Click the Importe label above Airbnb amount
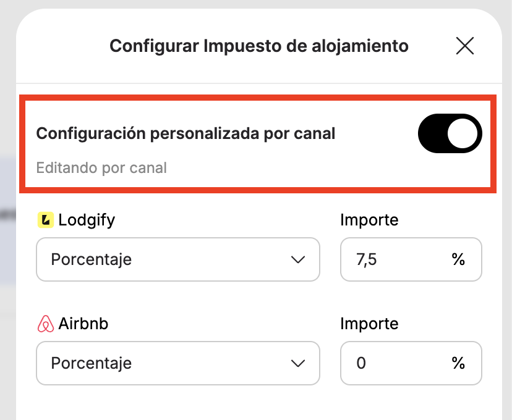Image resolution: width=512 pixels, height=420 pixels. pos(369,324)
